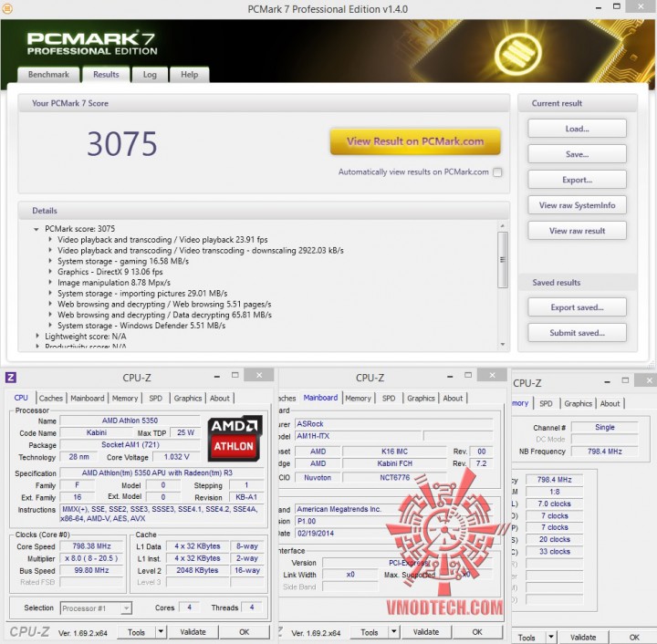Select Graphics tab in Mainboard CPU-Z window
The width and height of the screenshot is (657, 644).
click(421, 399)
